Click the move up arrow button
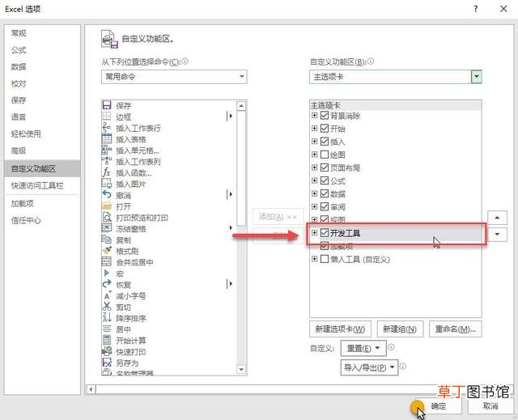This screenshot has width=518, height=420. coord(497,218)
